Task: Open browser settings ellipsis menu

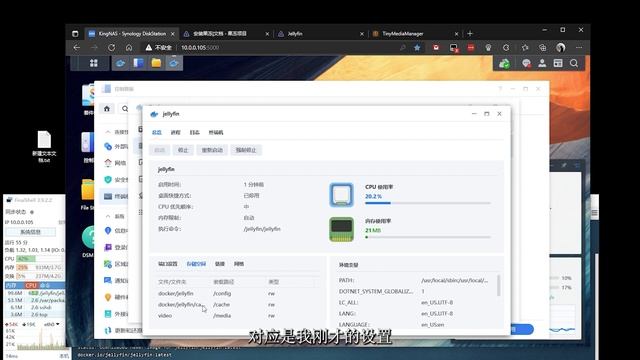Action: 579,47
